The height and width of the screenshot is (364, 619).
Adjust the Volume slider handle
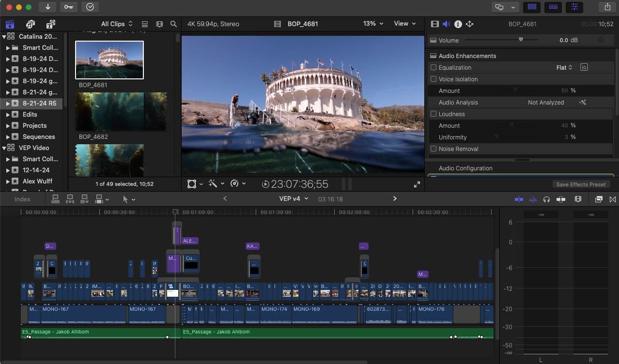pyautogui.click(x=521, y=40)
